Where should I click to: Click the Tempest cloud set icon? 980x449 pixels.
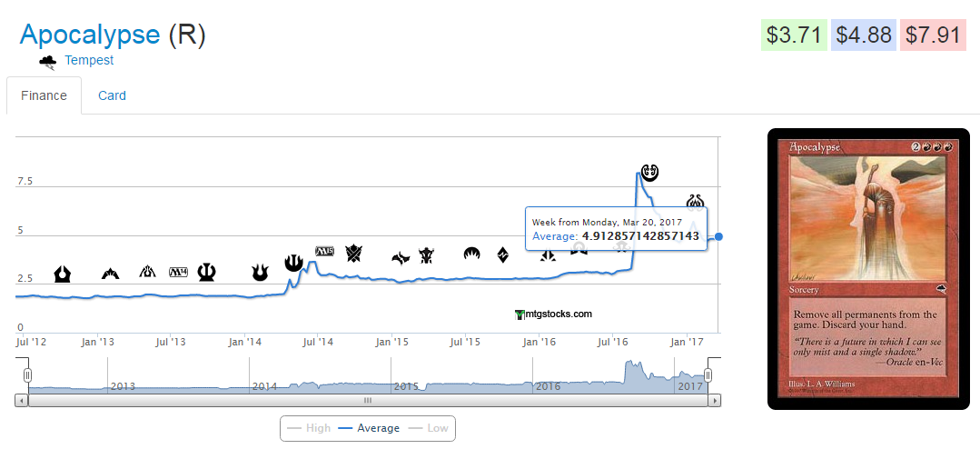(x=47, y=62)
